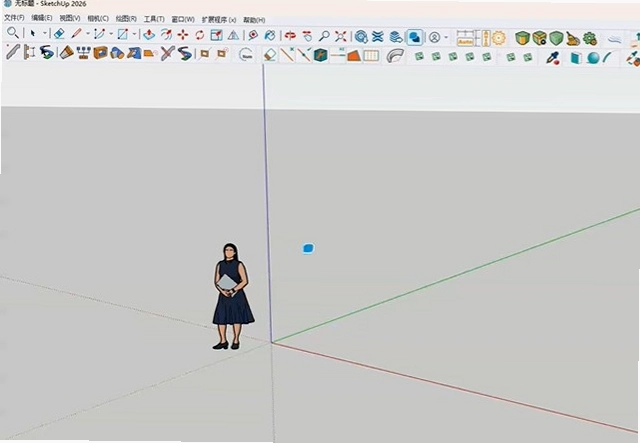
Task: Select the Pan hand tool
Action: click(x=307, y=36)
